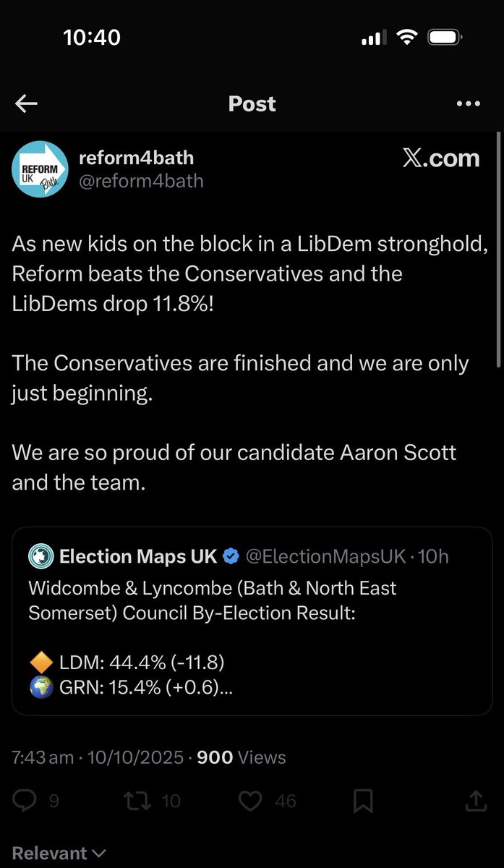Image resolution: width=504 pixels, height=868 pixels.
Task: Tap the Wi-Fi status icon
Action: tap(407, 38)
